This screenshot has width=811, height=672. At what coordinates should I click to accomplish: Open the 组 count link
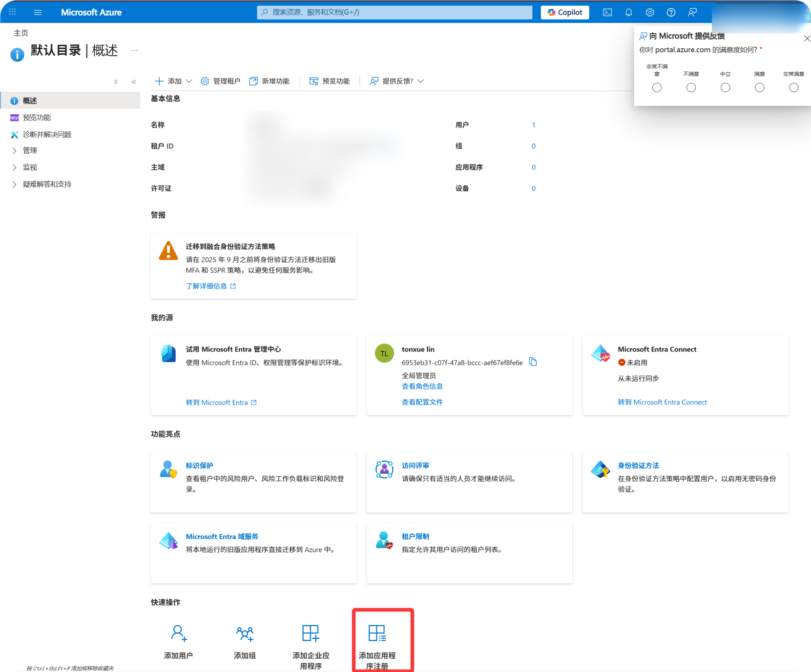coord(534,146)
